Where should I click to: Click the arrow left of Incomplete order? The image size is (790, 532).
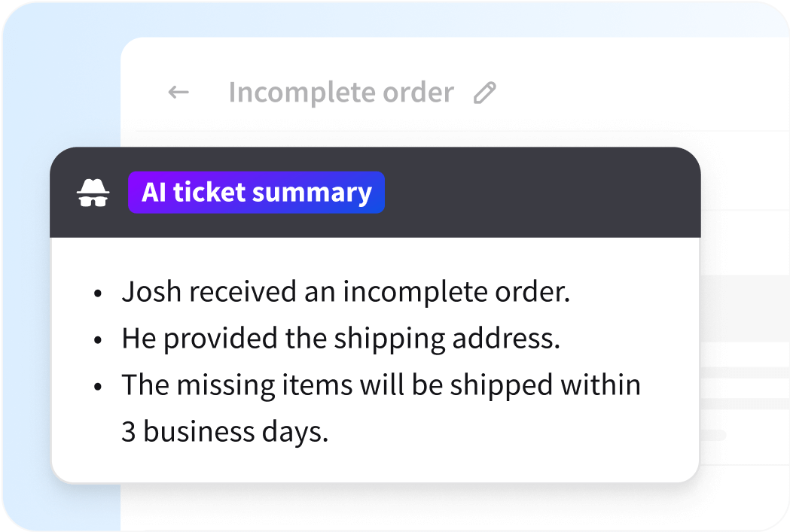click(178, 92)
